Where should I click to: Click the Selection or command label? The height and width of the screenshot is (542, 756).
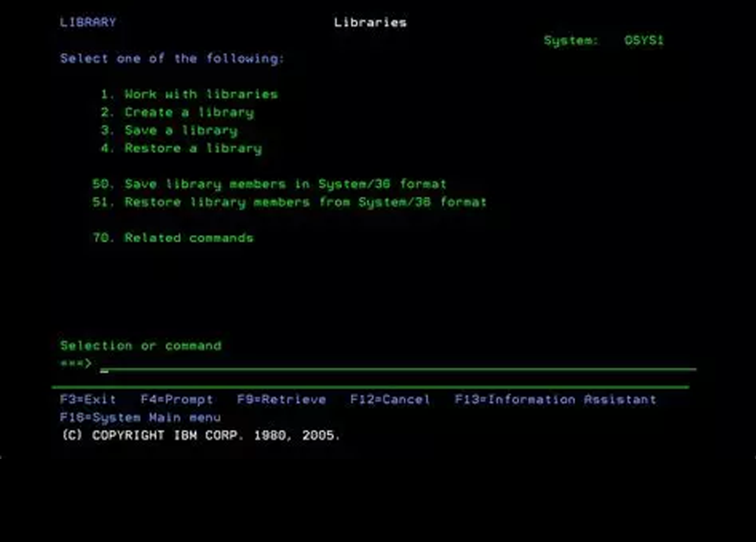coord(140,346)
